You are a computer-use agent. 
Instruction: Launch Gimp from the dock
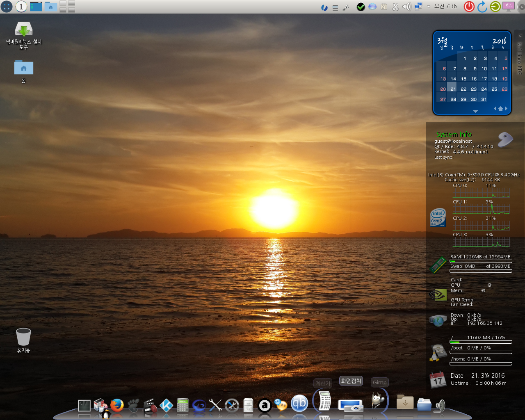point(378,400)
